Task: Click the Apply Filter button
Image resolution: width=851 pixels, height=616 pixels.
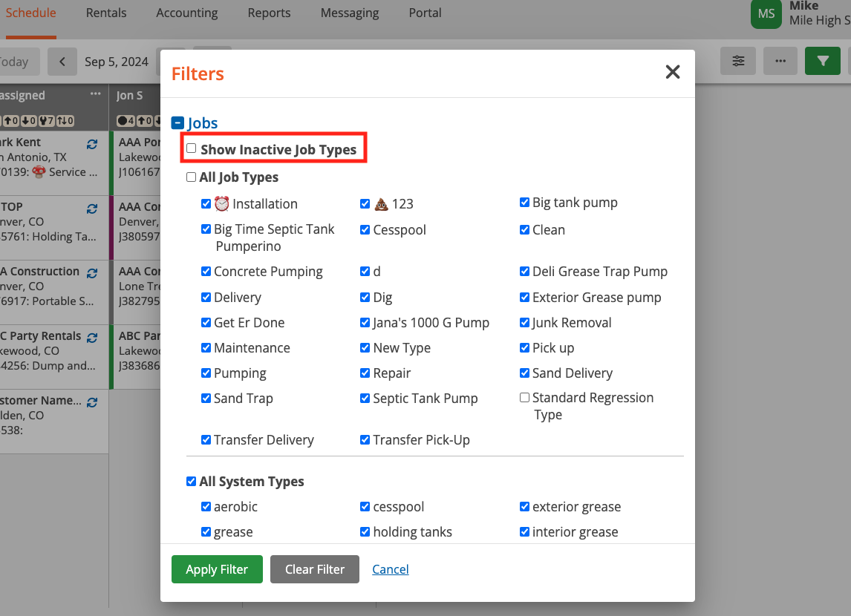Action: 217,569
